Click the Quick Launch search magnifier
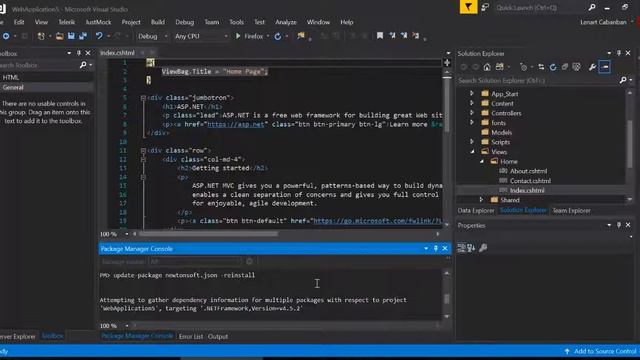Image resolution: width=640 pixels, height=360 pixels. click(x=592, y=7)
